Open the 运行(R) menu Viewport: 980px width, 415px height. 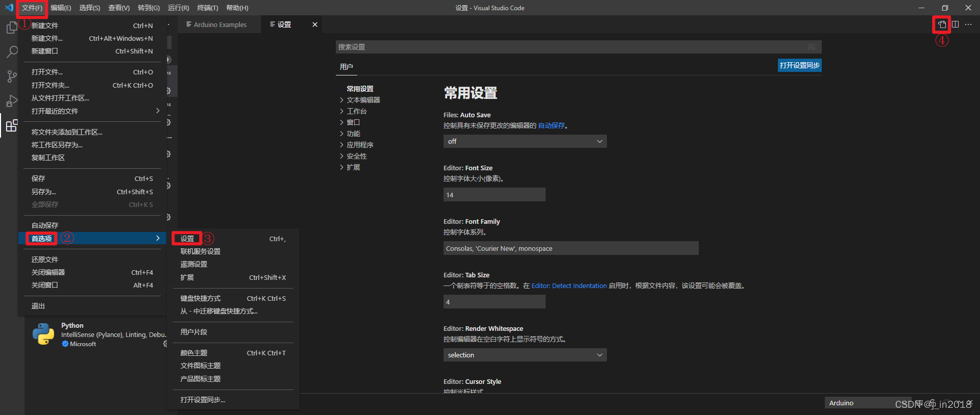pyautogui.click(x=178, y=8)
